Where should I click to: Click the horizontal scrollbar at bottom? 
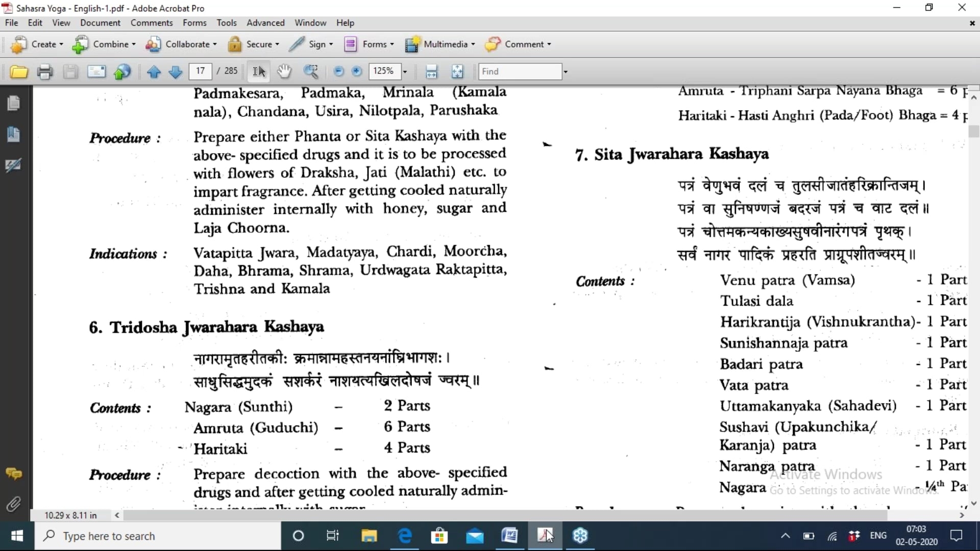click(505, 515)
